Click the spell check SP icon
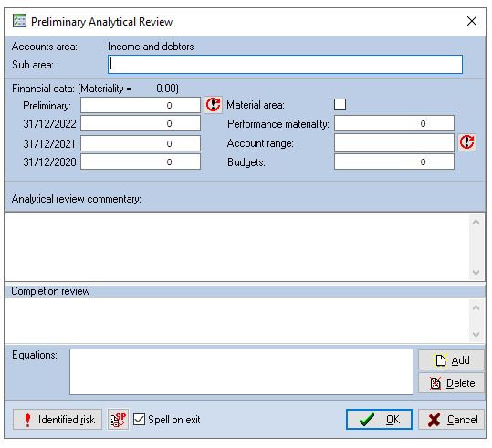 tap(118, 420)
